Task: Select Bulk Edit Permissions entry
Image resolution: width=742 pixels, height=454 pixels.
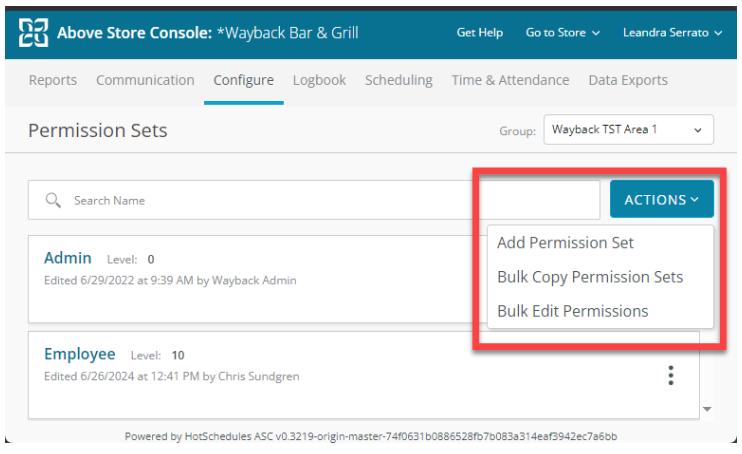Action: coord(573,311)
